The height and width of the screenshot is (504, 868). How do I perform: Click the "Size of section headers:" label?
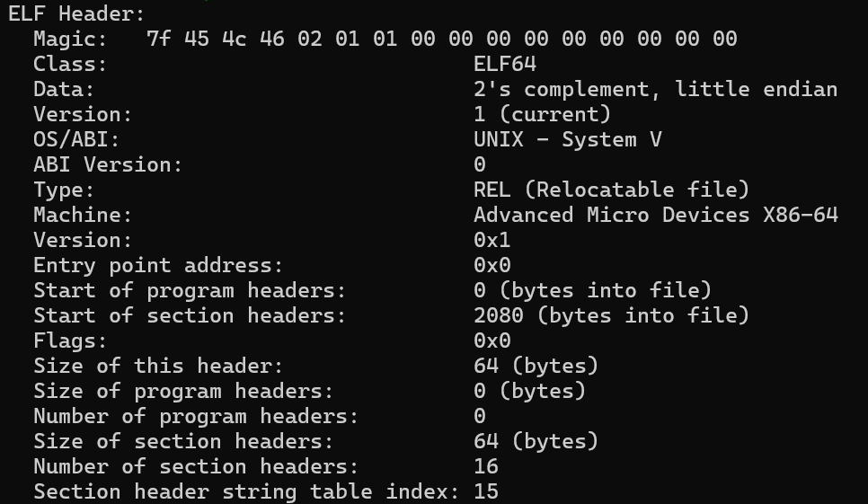183,441
